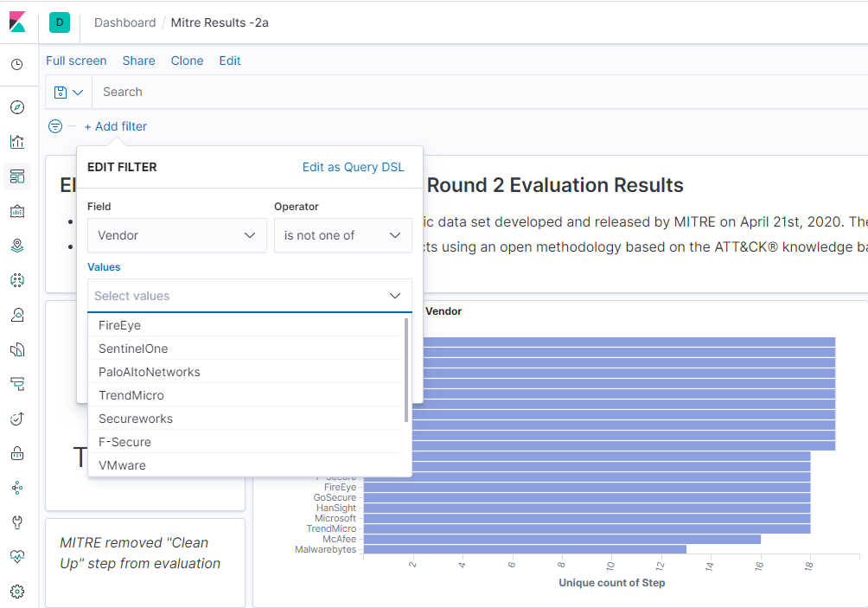The image size is (868, 608).
Task: Click Edit in the dashboard toolbar
Action: (x=230, y=61)
